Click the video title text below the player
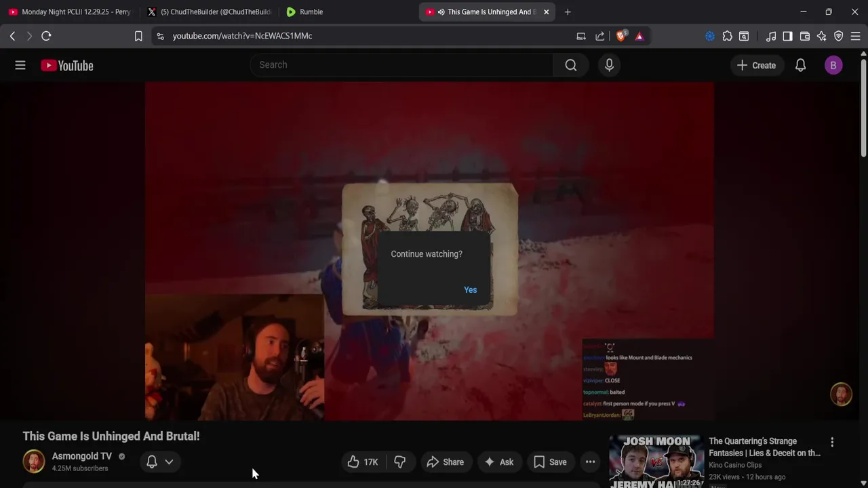 click(111, 436)
